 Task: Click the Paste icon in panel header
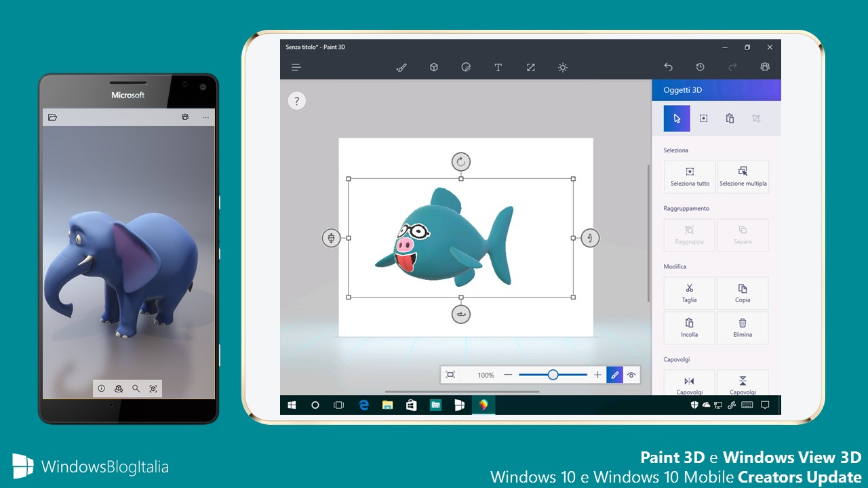(x=730, y=118)
